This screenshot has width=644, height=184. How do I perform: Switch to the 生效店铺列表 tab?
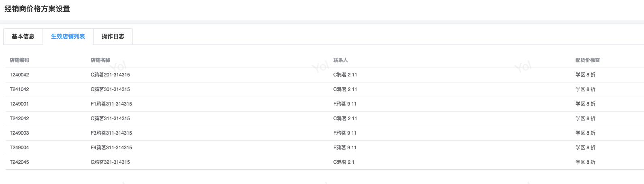point(68,36)
